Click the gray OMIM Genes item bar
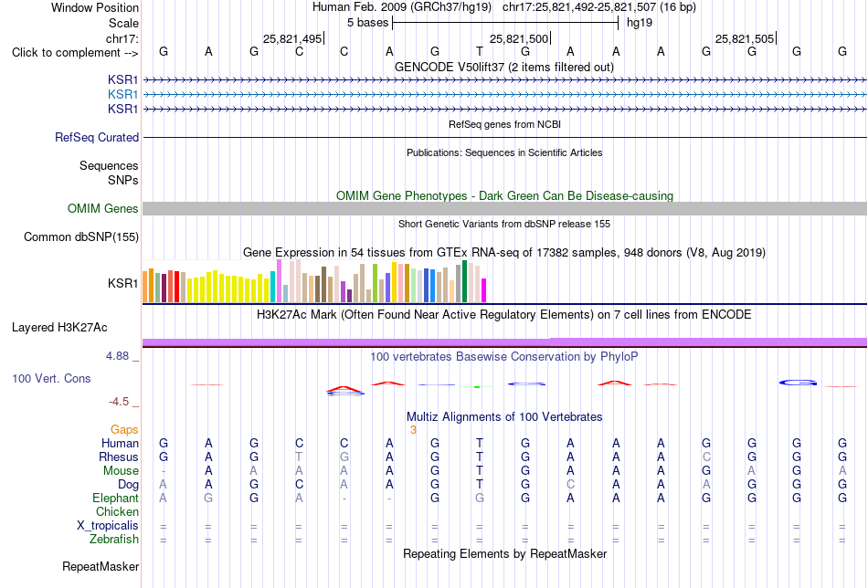The image size is (868, 588). pos(504,208)
